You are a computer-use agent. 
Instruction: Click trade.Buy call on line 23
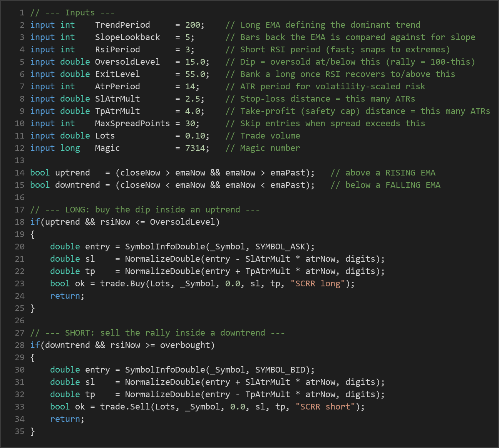(122, 284)
